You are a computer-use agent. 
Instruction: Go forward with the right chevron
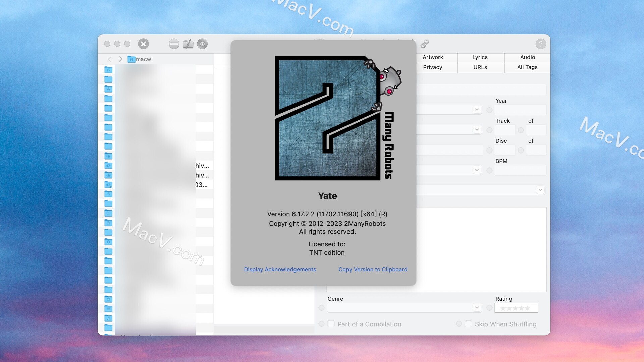(121, 59)
